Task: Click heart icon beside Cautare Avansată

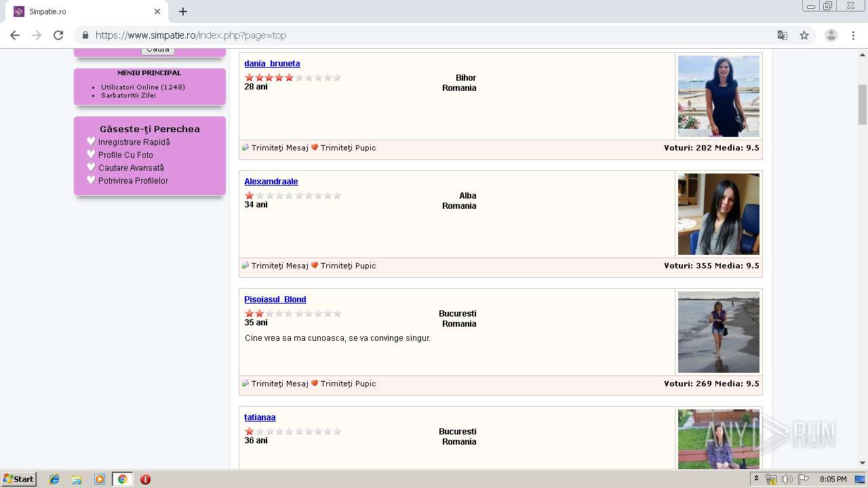Action: click(91, 167)
